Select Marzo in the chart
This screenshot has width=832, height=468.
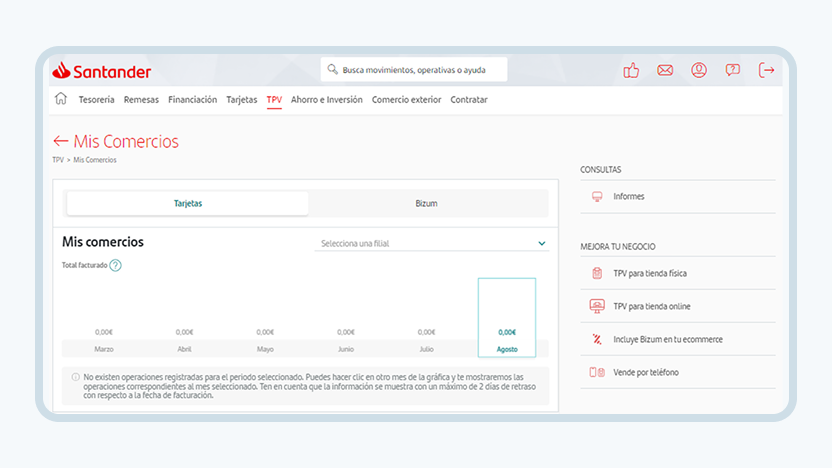pos(104,349)
